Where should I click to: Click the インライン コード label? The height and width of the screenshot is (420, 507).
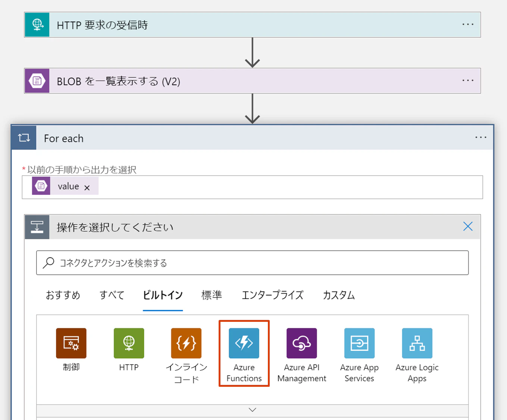coord(186,373)
